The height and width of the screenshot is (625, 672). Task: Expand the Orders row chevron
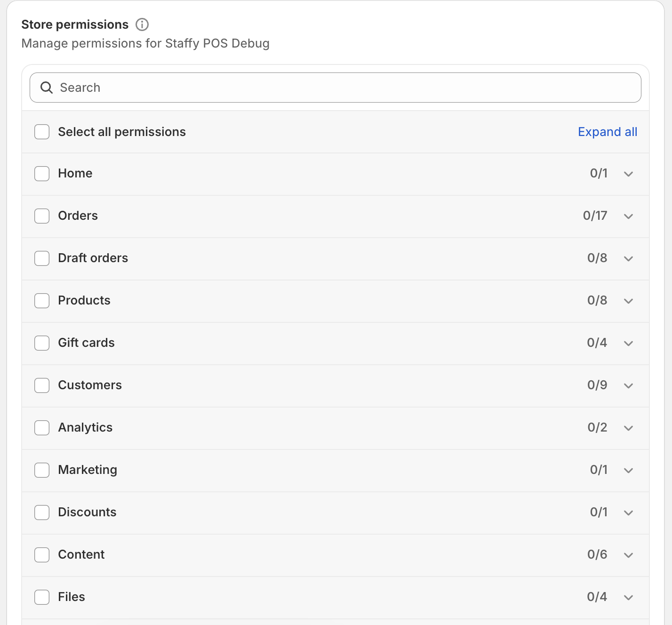click(628, 216)
